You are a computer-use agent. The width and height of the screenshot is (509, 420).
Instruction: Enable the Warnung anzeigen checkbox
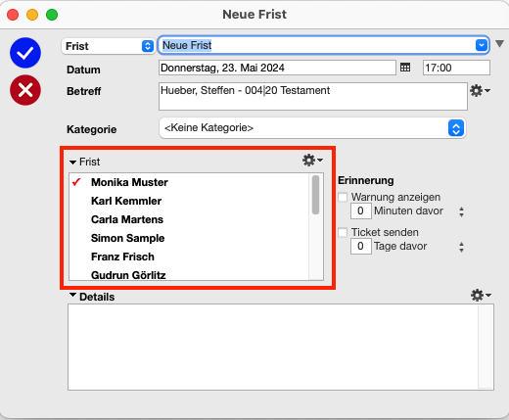coord(343,197)
